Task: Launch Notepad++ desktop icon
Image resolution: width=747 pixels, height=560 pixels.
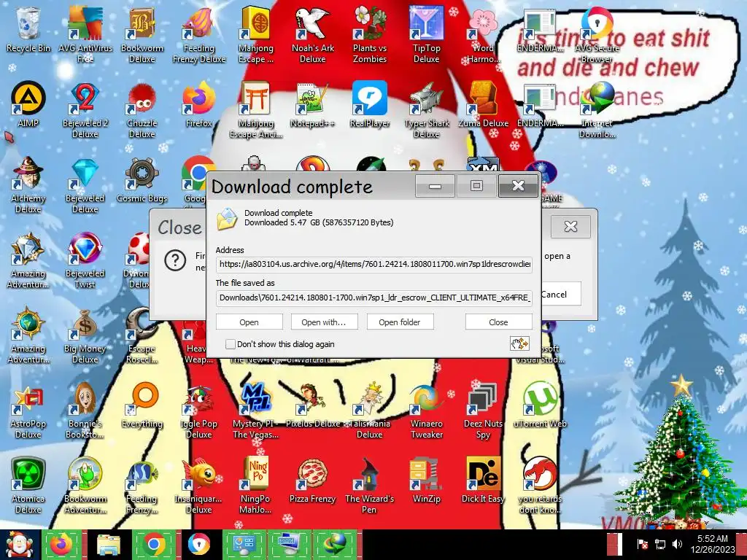Action: [x=313, y=104]
